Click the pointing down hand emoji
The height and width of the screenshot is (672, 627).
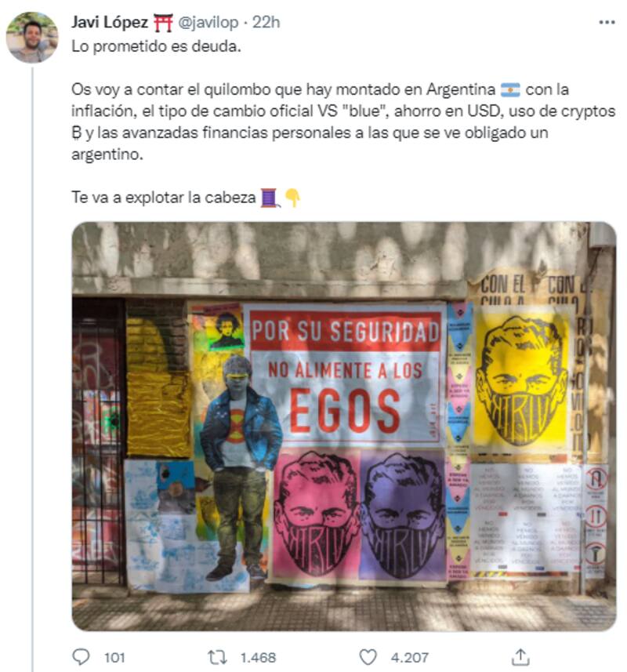(292, 198)
